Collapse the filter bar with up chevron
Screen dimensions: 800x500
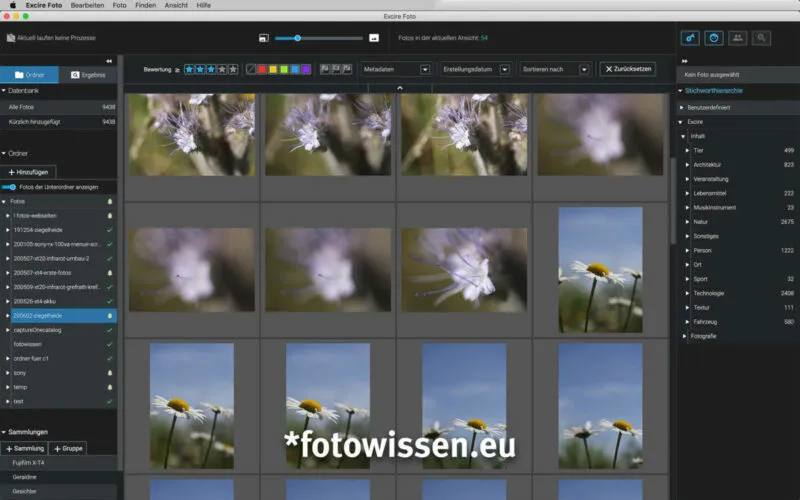tap(400, 88)
